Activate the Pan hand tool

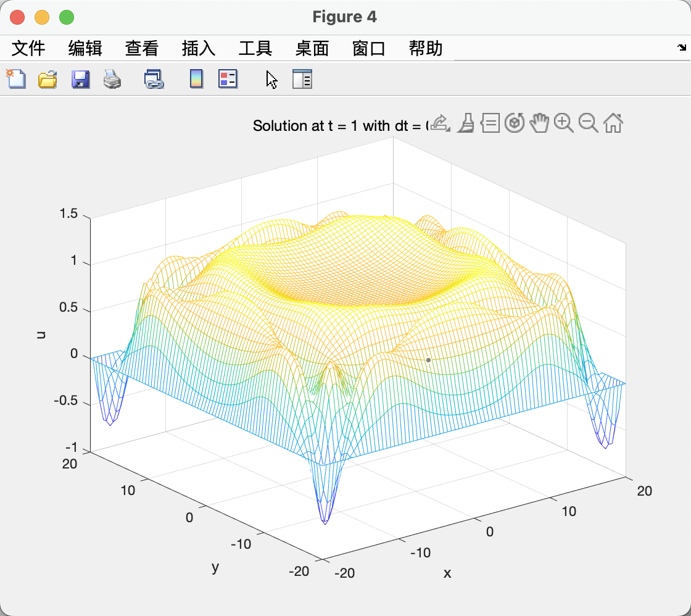540,123
